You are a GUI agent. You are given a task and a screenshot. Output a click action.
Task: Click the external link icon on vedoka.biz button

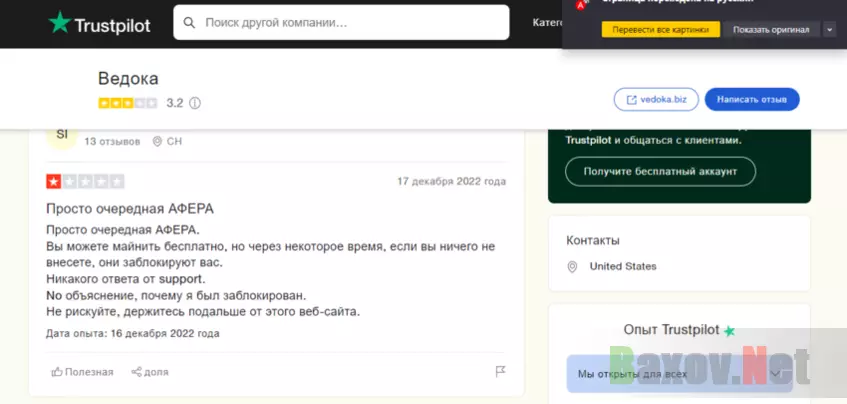click(631, 100)
